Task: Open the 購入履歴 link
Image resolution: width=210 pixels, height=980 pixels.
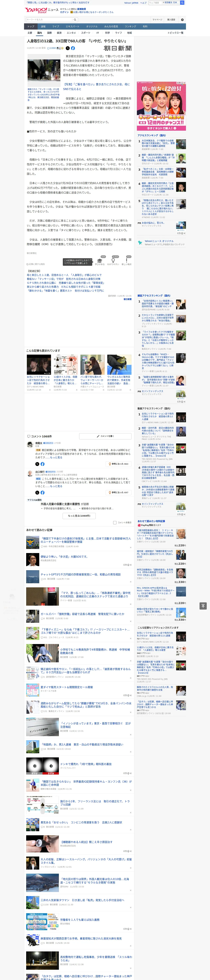Action: pos(171,20)
